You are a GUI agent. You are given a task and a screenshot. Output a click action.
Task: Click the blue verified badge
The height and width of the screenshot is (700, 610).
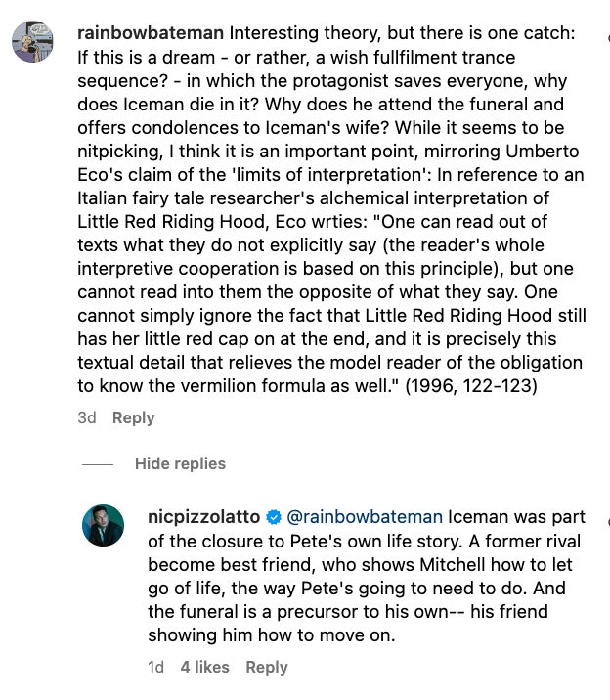pos(274,515)
